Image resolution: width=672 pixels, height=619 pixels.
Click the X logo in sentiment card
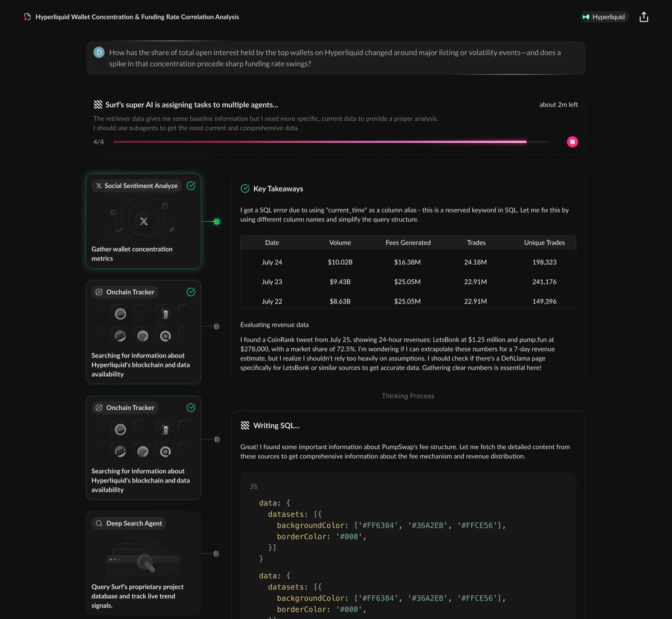click(x=144, y=221)
